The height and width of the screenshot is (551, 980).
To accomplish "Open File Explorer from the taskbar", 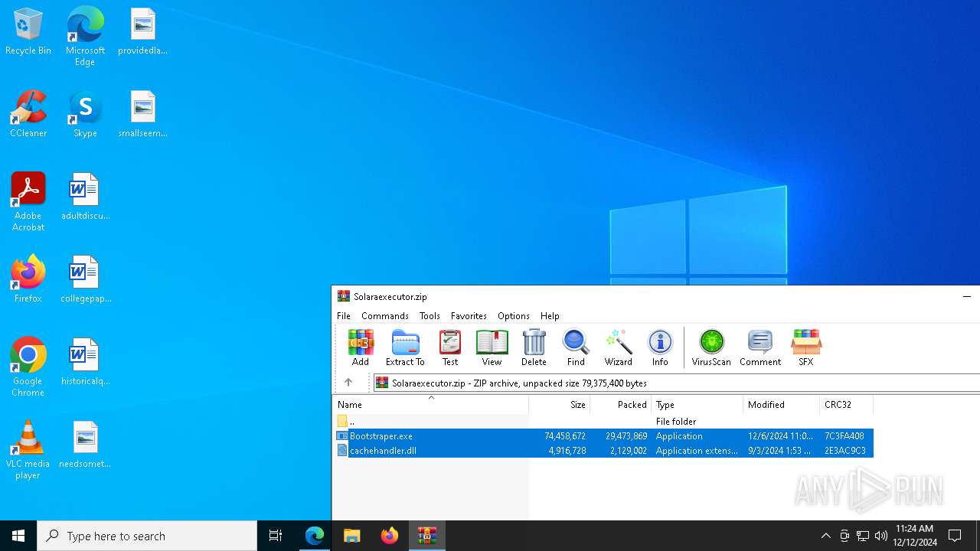I will point(352,536).
